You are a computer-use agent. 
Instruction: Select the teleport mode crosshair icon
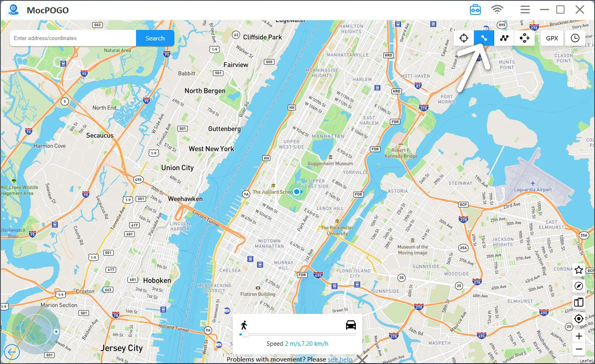point(464,38)
